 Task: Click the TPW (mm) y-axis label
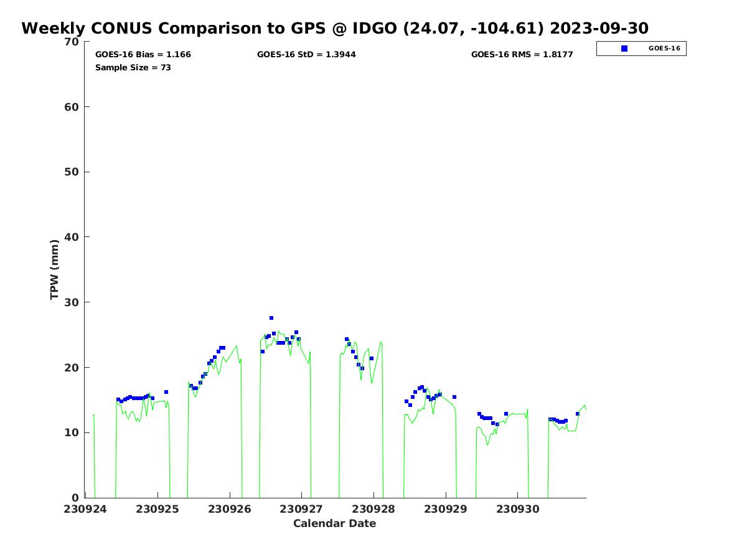[55, 269]
